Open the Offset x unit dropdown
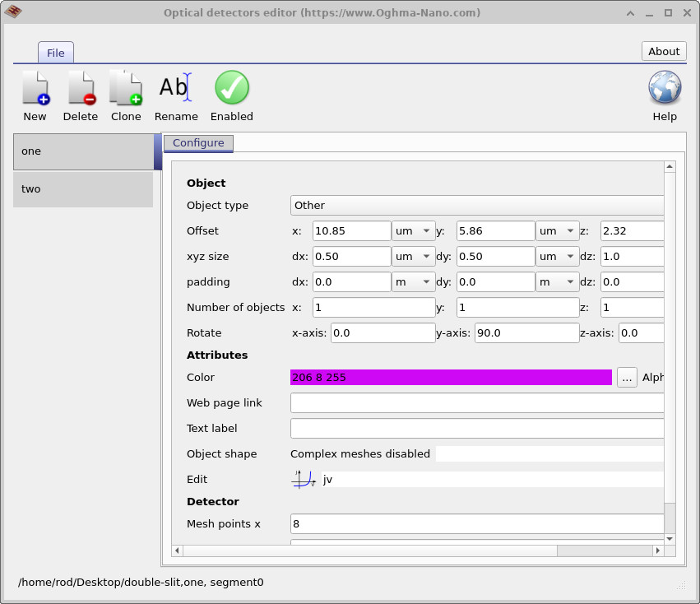Viewport: 700px width, 604px height. coord(414,231)
